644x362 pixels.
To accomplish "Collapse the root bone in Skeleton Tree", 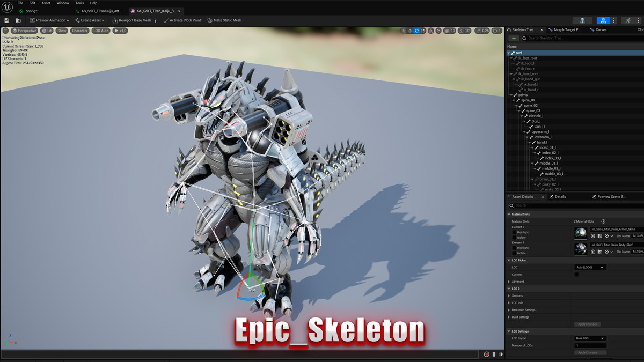I will 509,53.
